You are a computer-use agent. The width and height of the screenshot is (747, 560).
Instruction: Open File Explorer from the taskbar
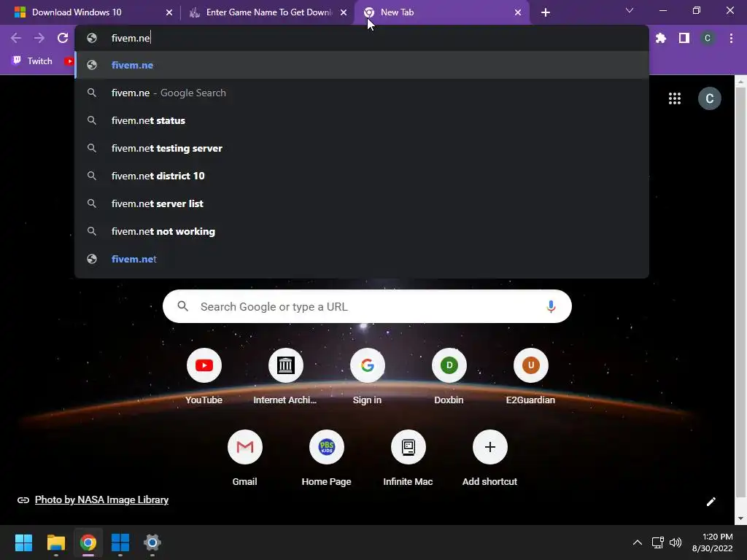tap(55, 542)
